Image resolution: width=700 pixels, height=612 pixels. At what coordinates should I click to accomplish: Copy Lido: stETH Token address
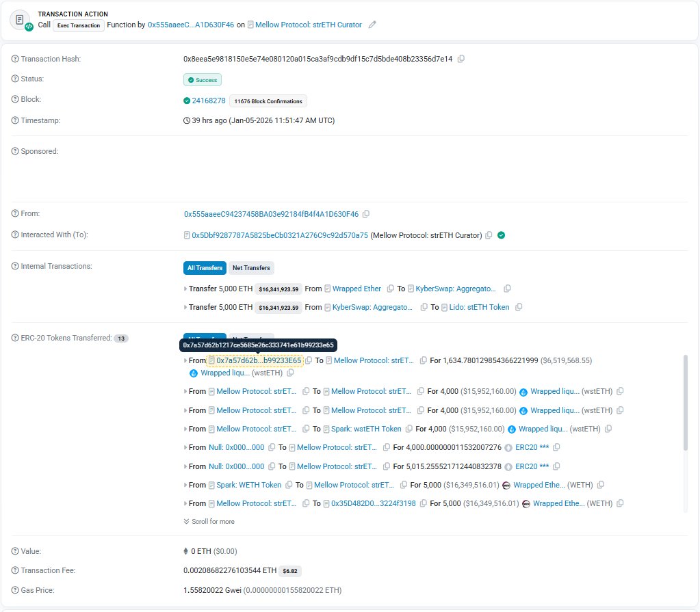(519, 307)
